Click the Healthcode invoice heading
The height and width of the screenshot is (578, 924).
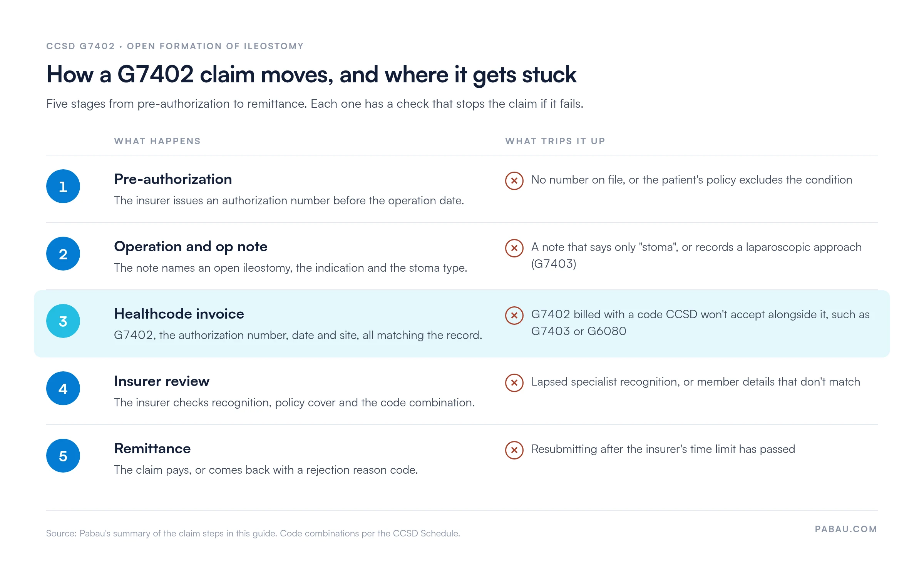point(179,314)
